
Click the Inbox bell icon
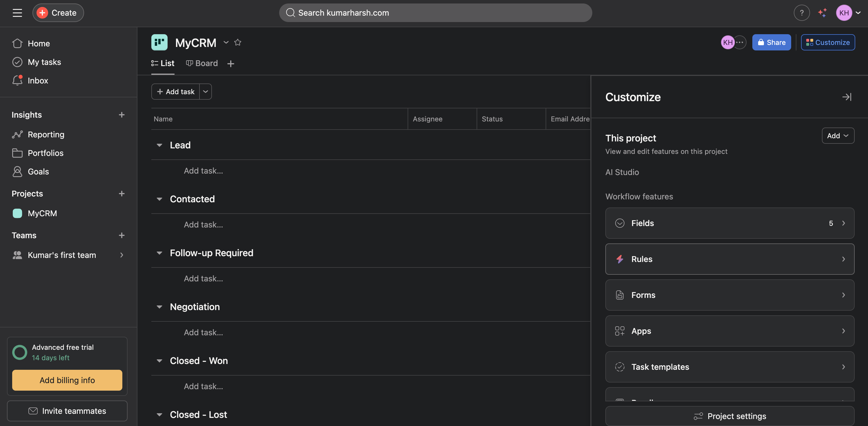17,80
